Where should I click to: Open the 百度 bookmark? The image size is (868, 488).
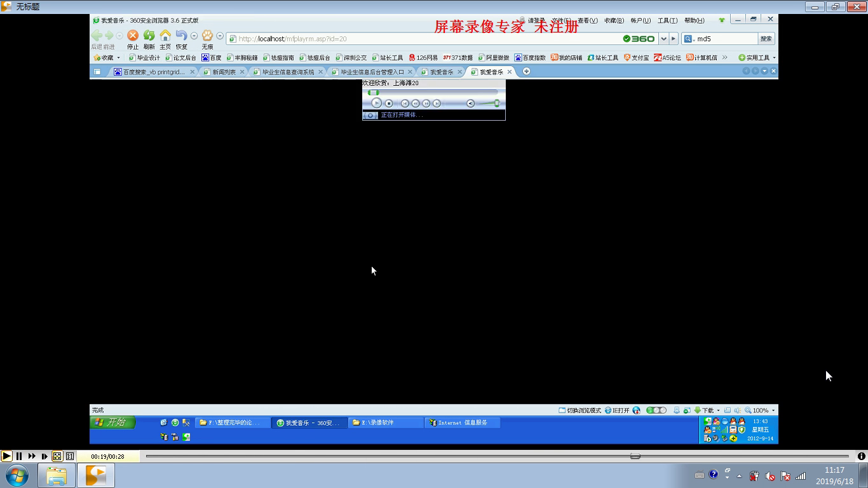click(212, 58)
